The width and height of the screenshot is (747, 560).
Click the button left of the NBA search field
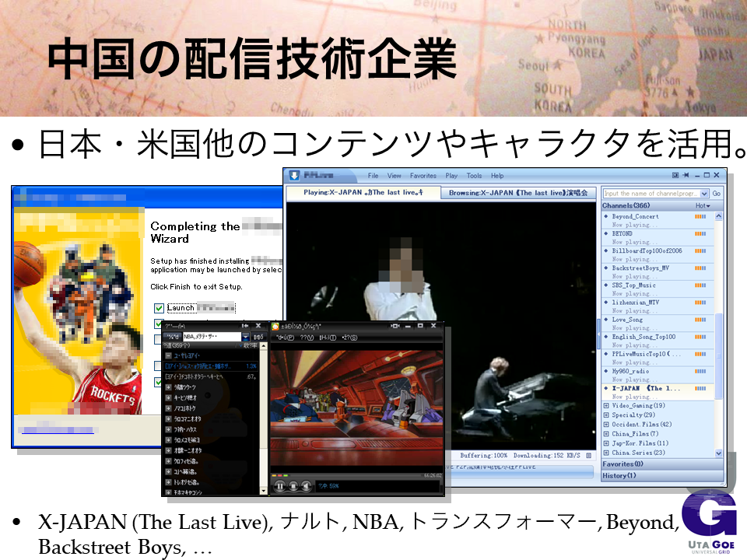[x=173, y=337]
